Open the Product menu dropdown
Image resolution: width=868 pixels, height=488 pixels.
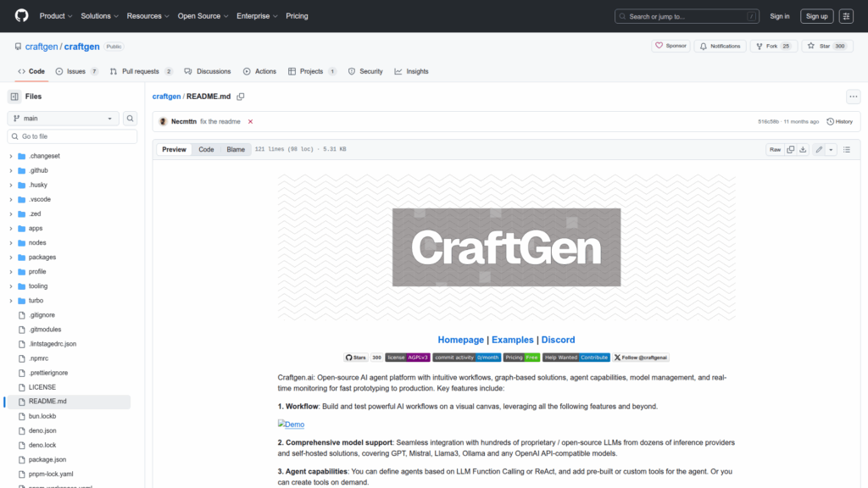[x=56, y=16]
